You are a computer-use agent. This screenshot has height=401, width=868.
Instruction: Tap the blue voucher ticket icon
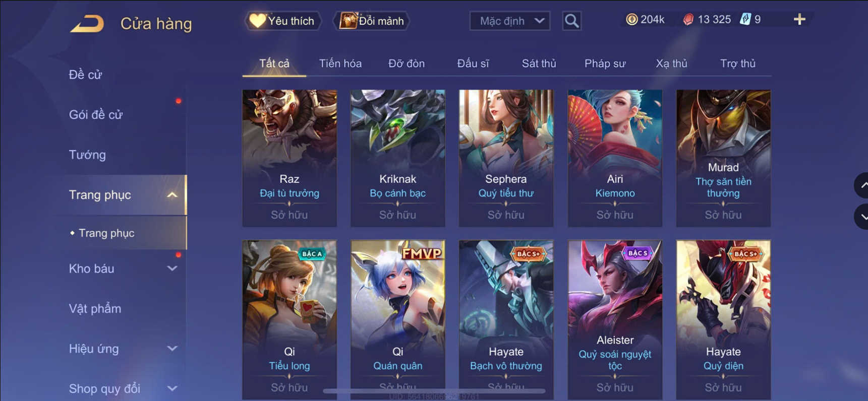pos(745,20)
